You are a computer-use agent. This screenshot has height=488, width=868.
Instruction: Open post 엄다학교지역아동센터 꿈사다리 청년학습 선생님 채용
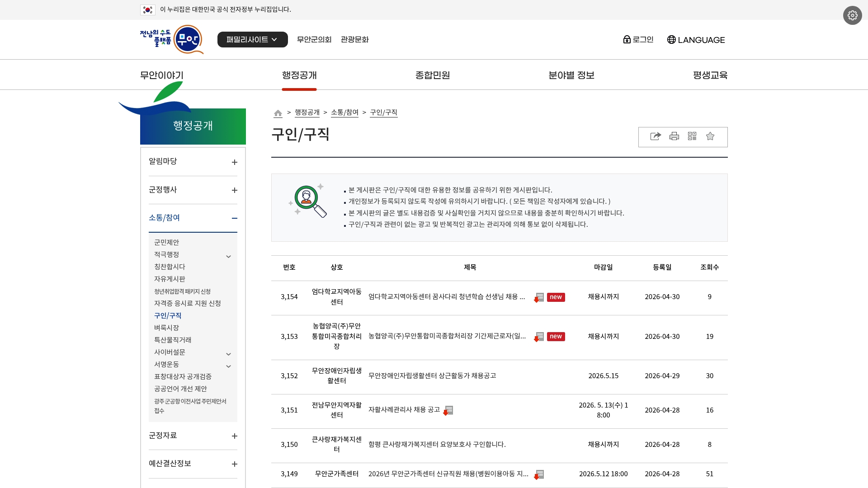click(x=447, y=297)
